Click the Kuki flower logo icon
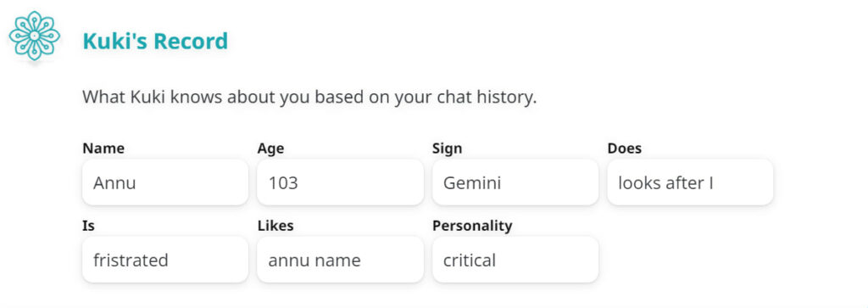The height and width of the screenshot is (308, 868). tap(34, 36)
